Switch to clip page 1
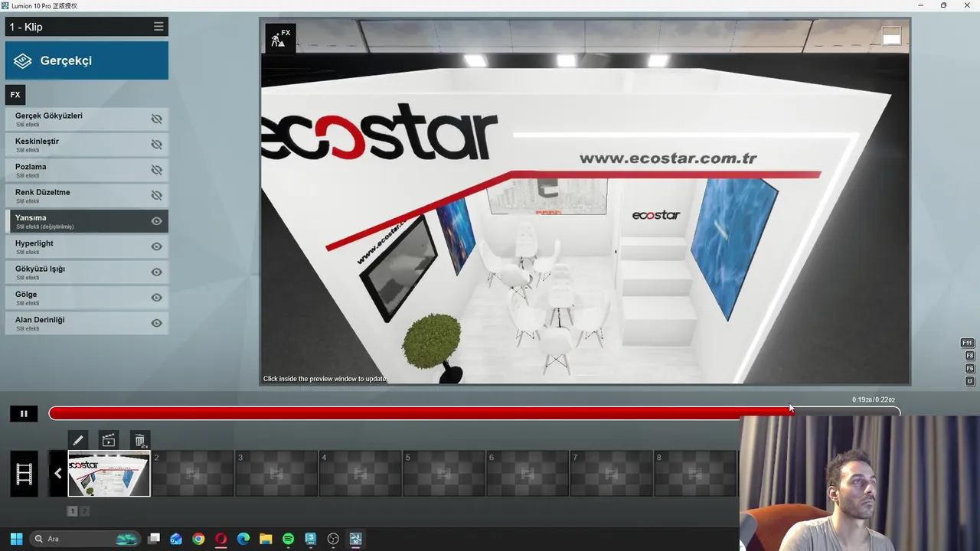The image size is (980, 551). [73, 511]
